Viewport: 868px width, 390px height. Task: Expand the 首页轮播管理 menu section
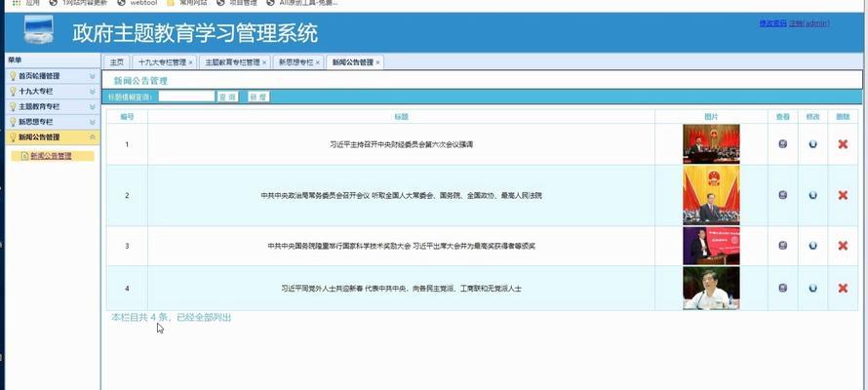93,76
